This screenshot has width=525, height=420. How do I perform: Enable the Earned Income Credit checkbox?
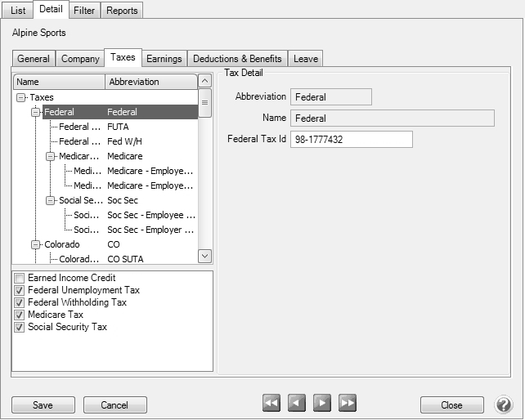20,279
